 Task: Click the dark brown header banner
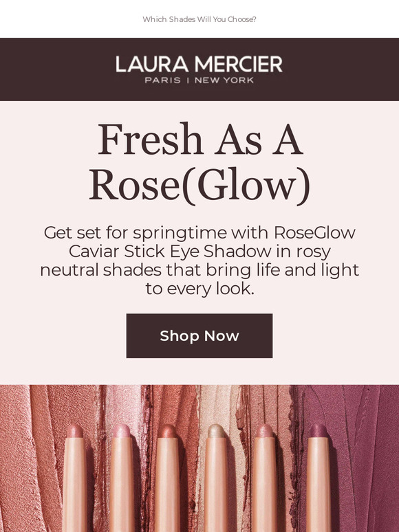click(x=199, y=69)
